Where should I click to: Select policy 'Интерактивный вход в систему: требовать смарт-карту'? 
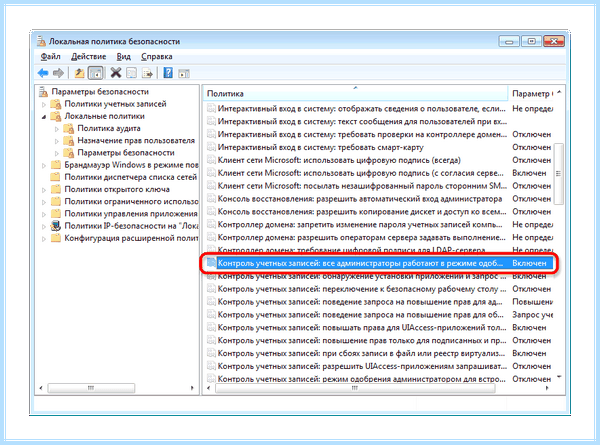321,147
